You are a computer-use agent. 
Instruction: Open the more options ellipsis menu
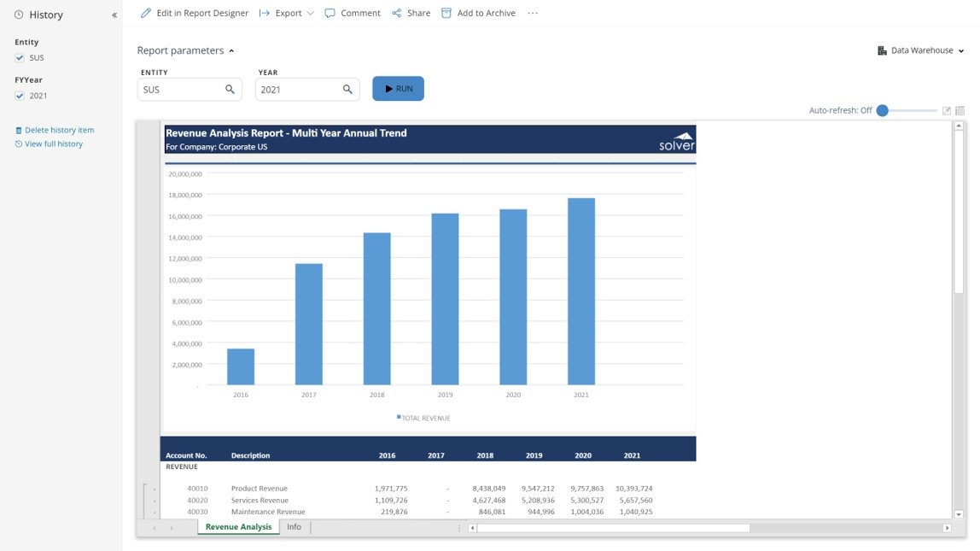pos(533,14)
